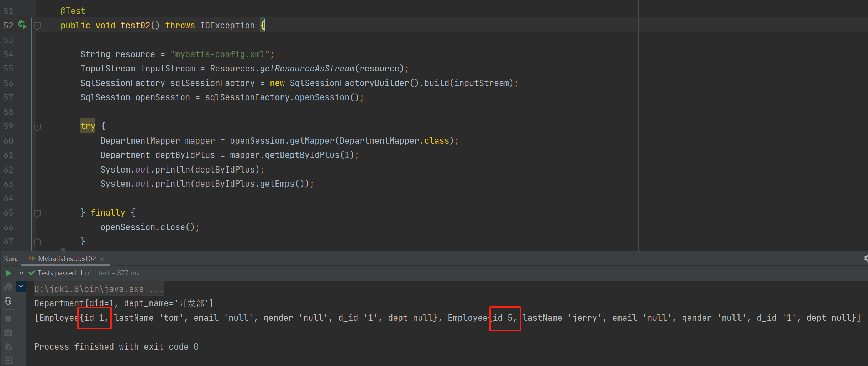Click getResourceAsStream method call

click(307, 69)
